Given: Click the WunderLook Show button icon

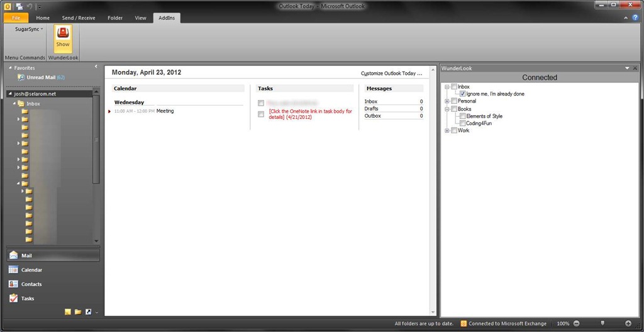Looking at the screenshot, I should pyautogui.click(x=63, y=36).
